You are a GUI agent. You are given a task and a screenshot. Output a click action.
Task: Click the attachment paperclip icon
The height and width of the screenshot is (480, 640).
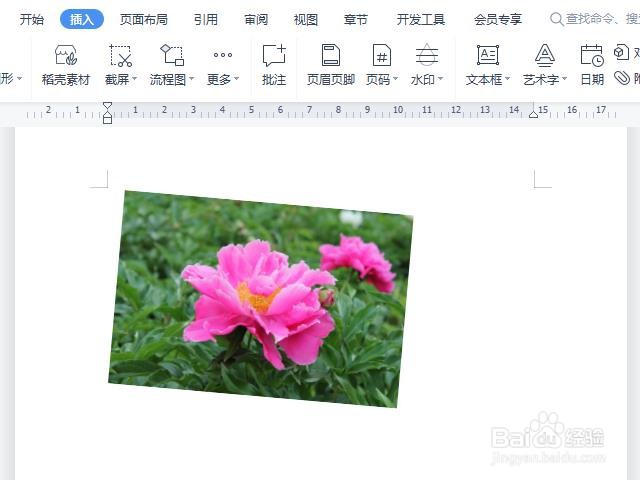622,78
